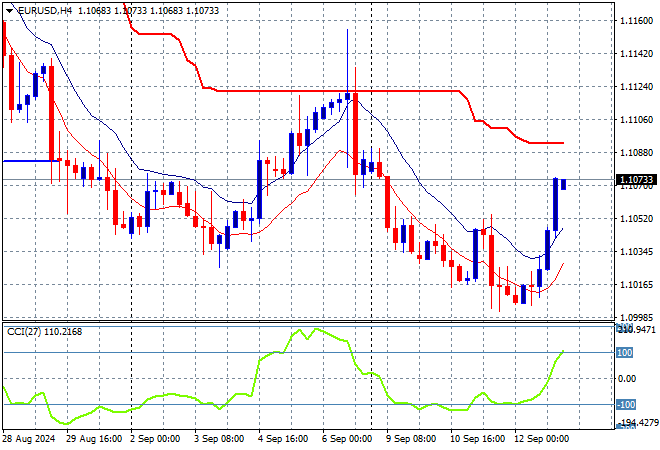Click the 1.11600 price axis label

(x=636, y=21)
